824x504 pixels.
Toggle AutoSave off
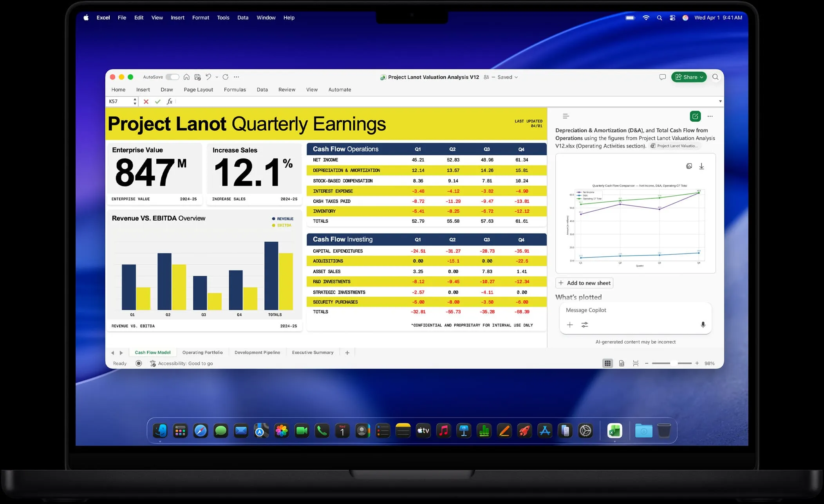click(x=172, y=77)
